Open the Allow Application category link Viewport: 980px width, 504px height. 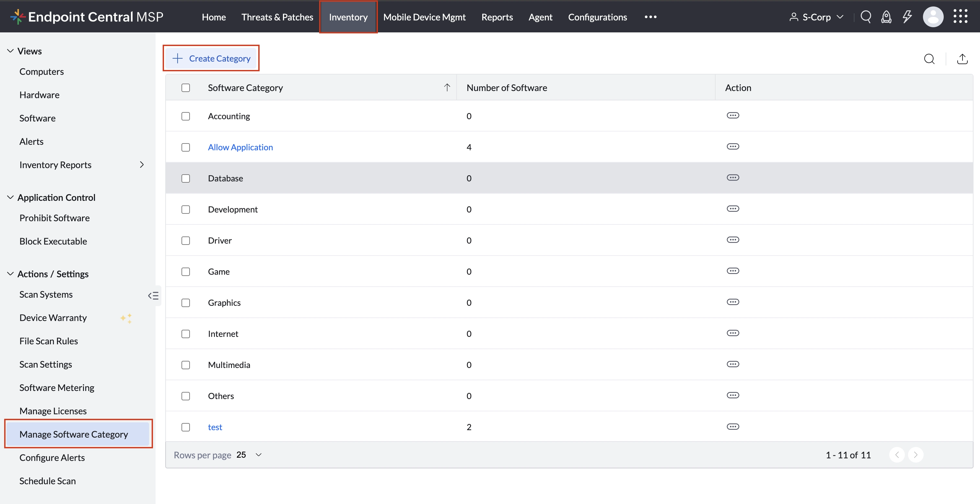point(240,147)
